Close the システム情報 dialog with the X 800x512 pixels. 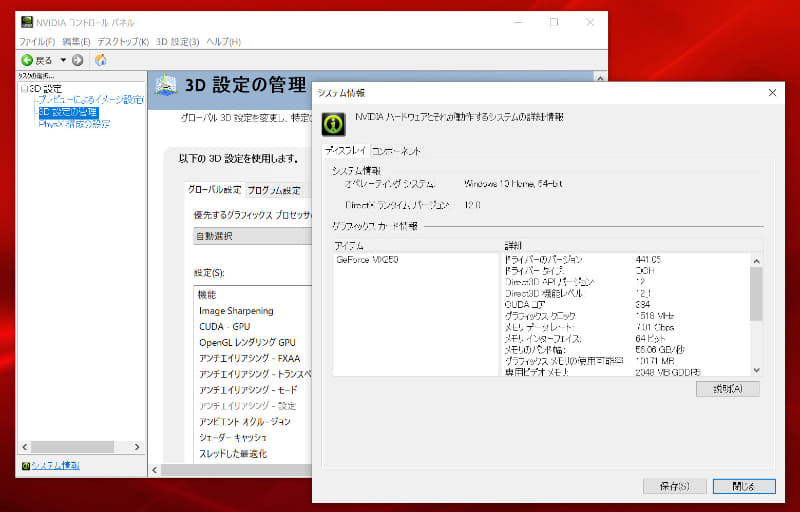tap(772, 92)
